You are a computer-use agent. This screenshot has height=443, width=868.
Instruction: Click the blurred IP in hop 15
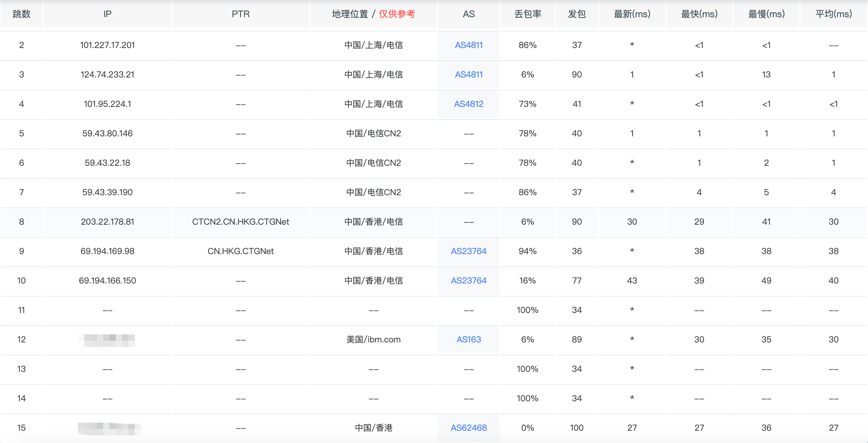[x=109, y=428]
